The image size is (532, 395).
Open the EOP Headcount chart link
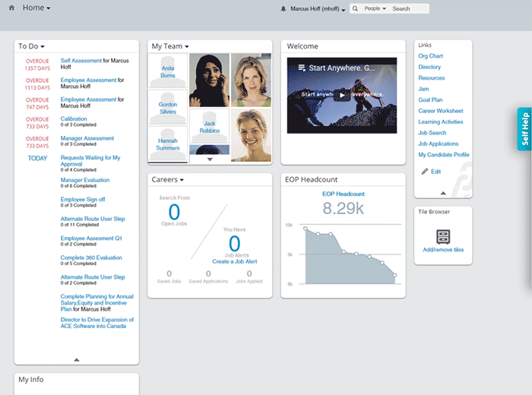click(343, 194)
